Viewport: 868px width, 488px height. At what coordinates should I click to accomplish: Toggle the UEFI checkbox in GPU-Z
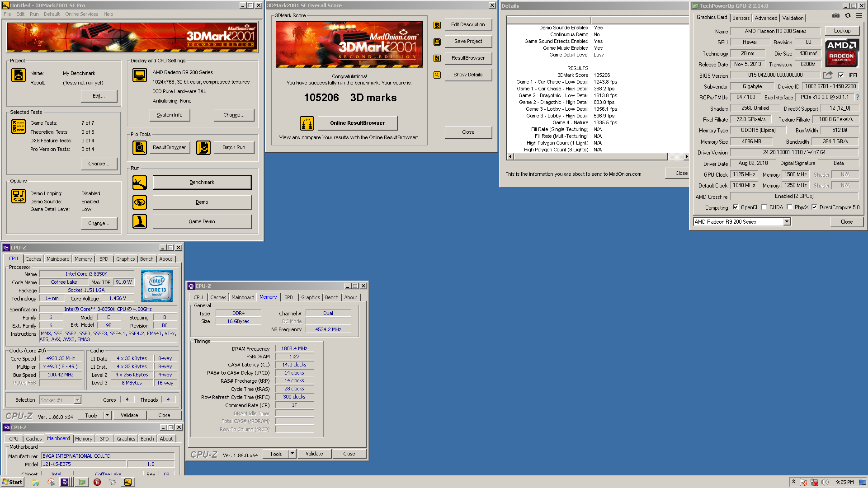(x=841, y=75)
